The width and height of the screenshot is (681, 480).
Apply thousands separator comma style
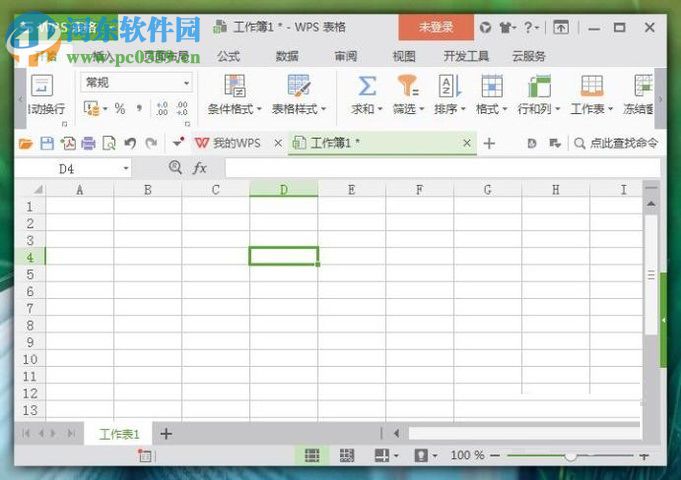[139, 108]
